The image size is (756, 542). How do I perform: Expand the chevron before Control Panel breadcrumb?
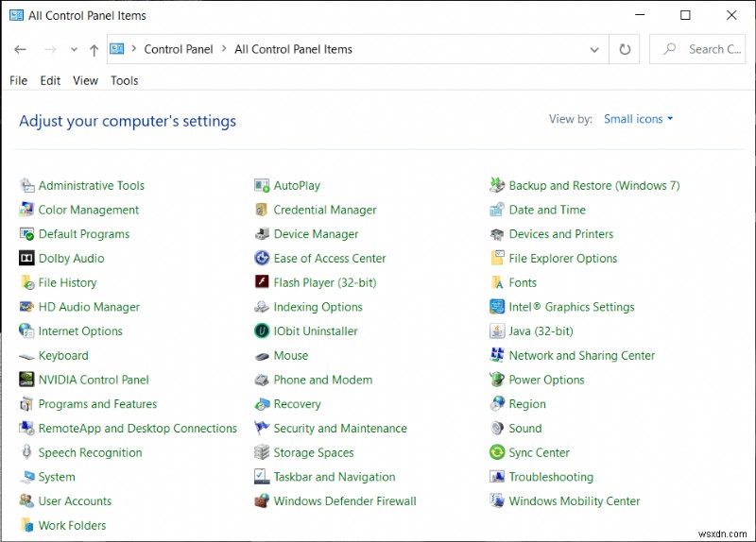[133, 49]
